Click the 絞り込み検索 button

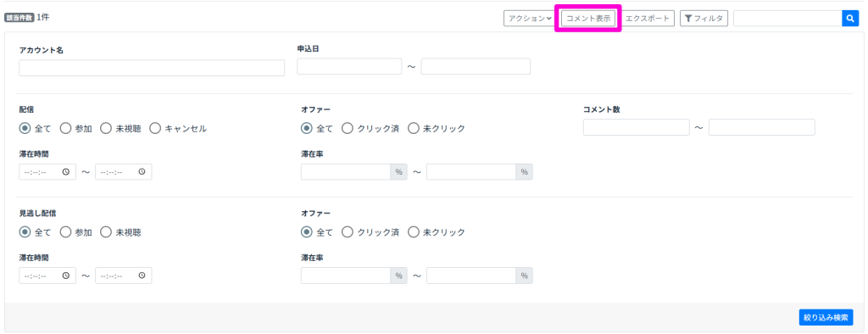(826, 317)
